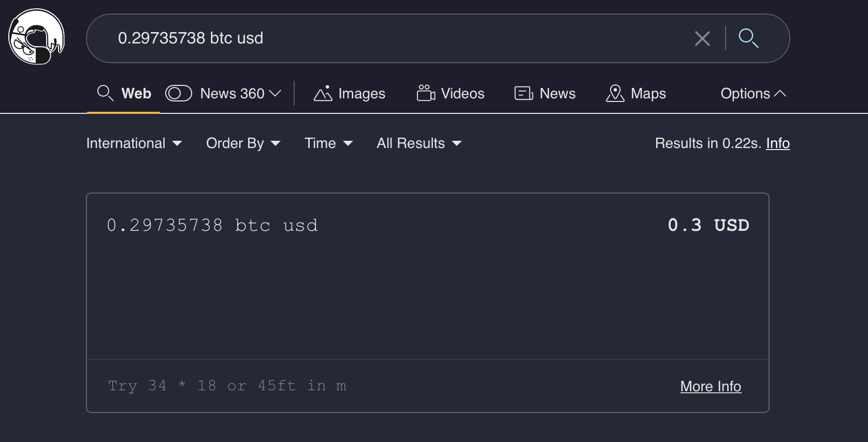Screen dimensions: 868x442
Task: Click the Swisscows logo icon
Action: point(36,37)
